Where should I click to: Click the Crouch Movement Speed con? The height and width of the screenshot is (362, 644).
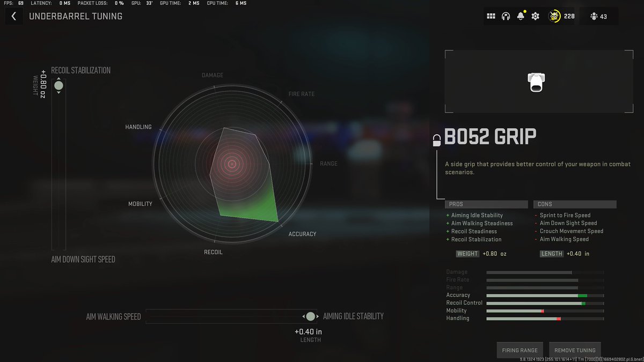(x=572, y=231)
